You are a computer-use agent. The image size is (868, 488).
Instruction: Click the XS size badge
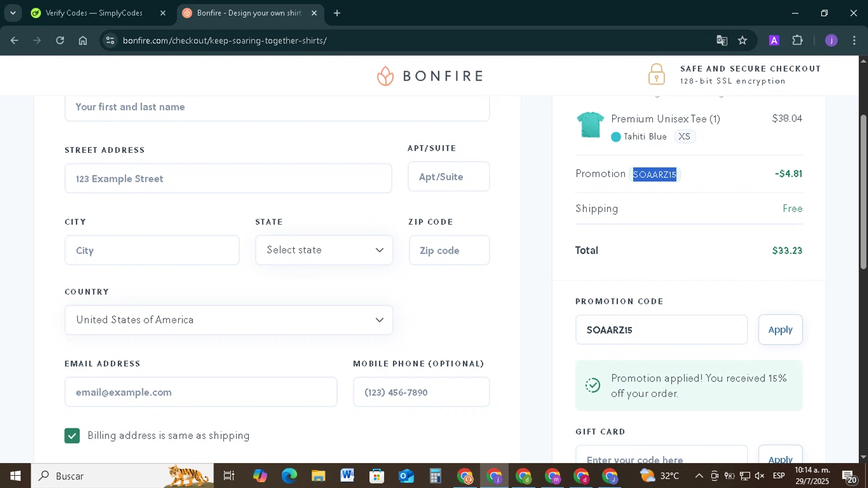pyautogui.click(x=684, y=137)
